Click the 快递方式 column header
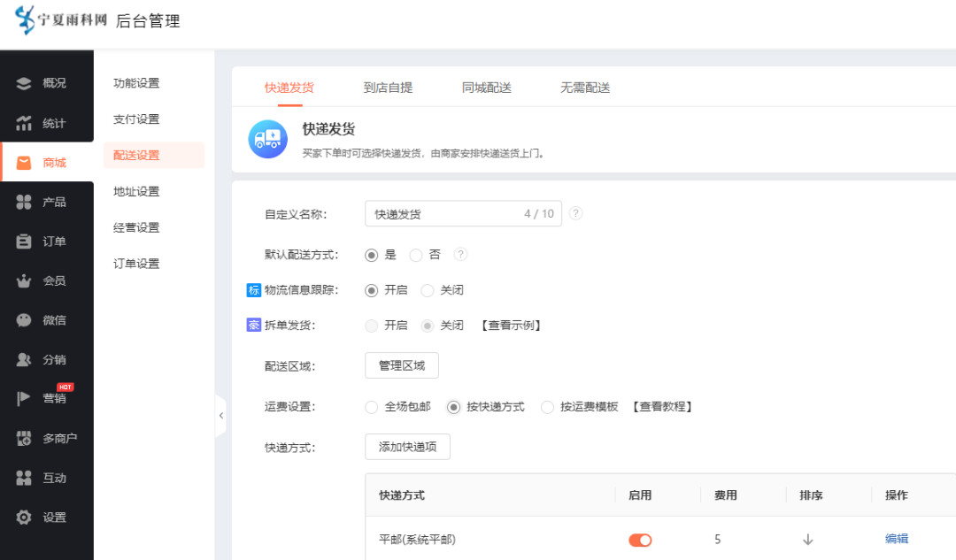 tap(402, 495)
